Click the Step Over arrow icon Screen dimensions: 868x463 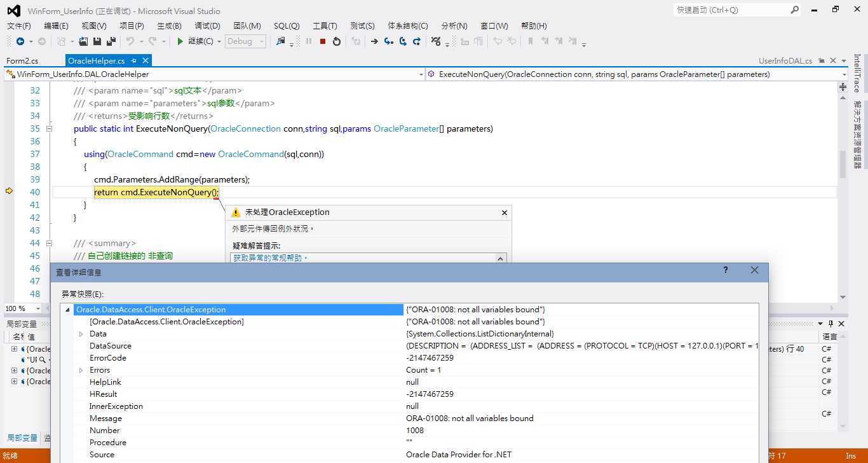coord(403,41)
